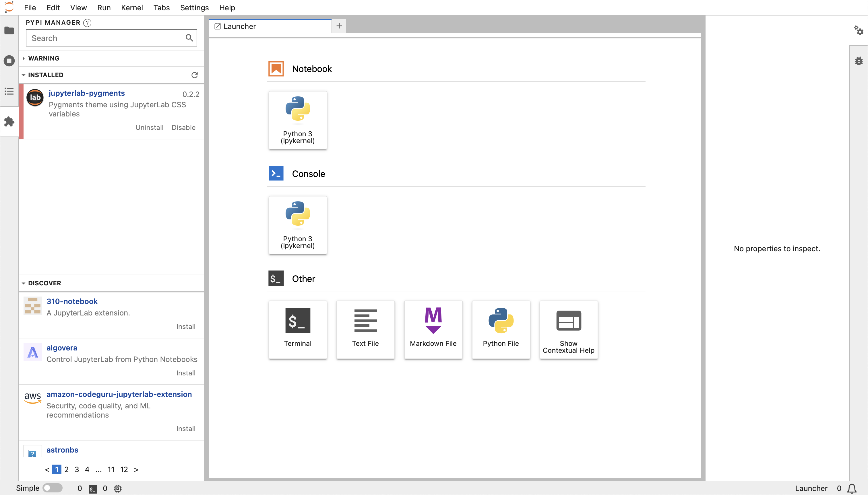Click the aws logo of amazon-codeguru extension

pyautogui.click(x=33, y=398)
